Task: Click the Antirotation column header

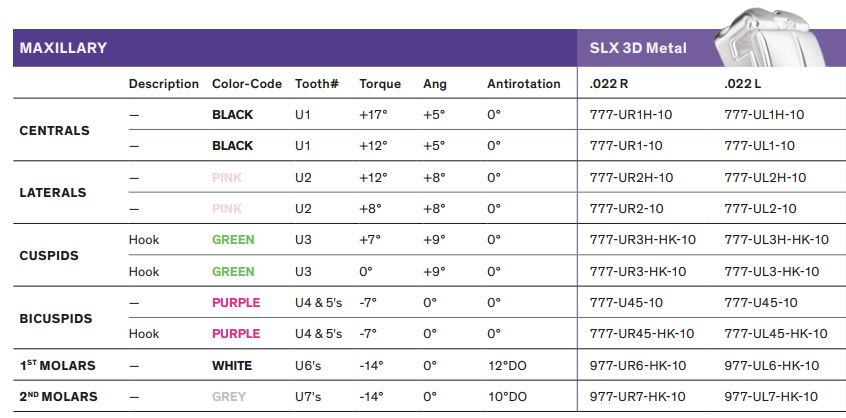Action: coord(524,84)
